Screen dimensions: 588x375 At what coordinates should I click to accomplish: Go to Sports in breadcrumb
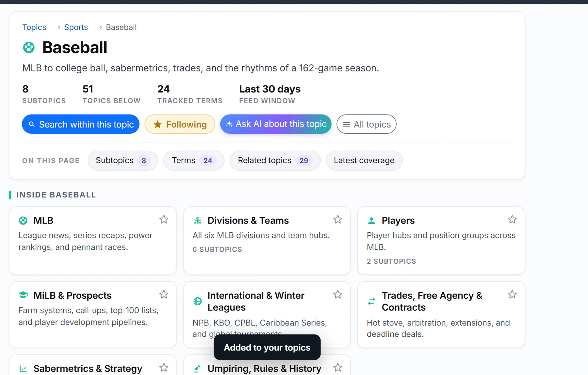76,27
